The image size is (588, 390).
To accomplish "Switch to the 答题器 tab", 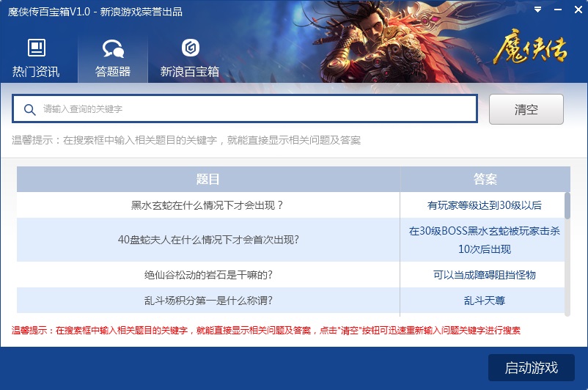I will (x=113, y=59).
